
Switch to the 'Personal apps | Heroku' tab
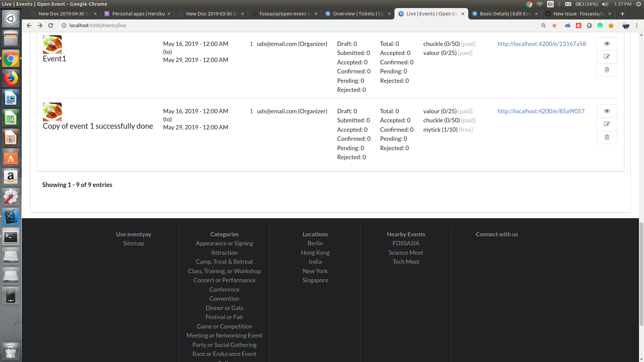(x=138, y=14)
